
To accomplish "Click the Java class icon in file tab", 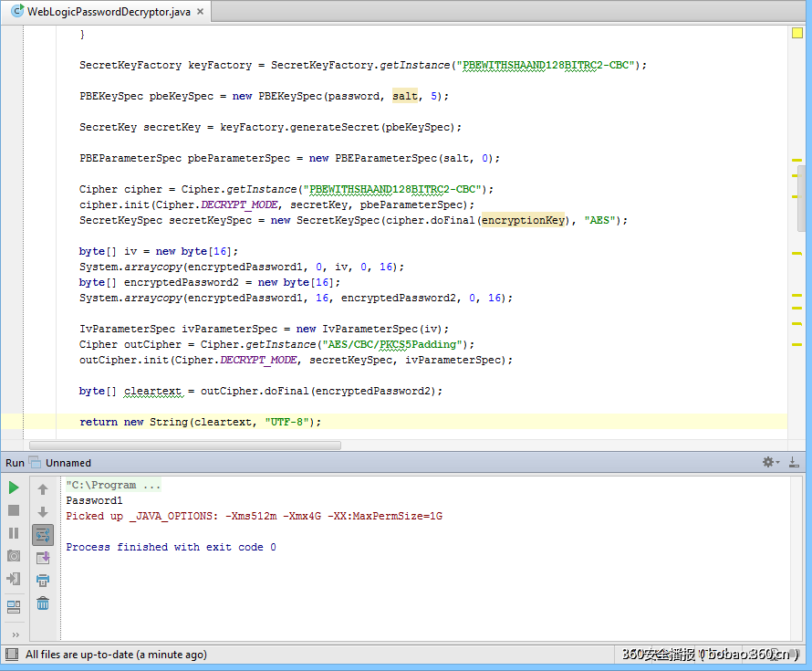I will point(17,10).
